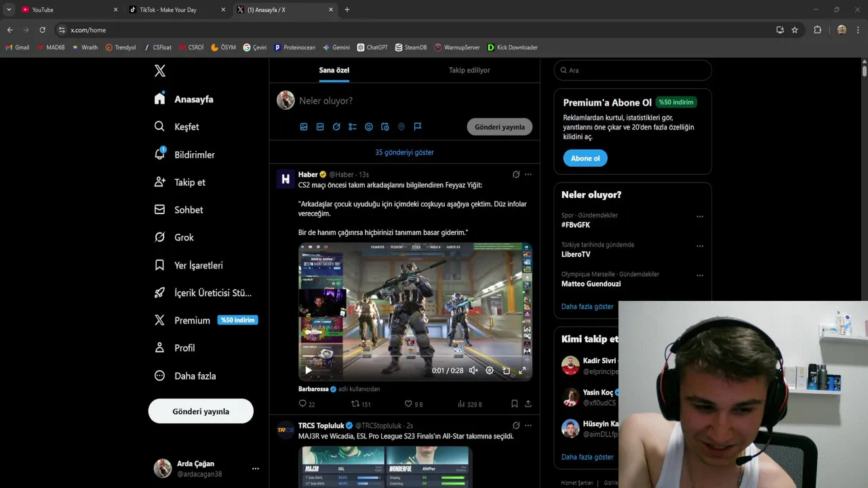Screen dimensions: 868x488
Task: Switch to Sana özel tab
Action: 334,70
